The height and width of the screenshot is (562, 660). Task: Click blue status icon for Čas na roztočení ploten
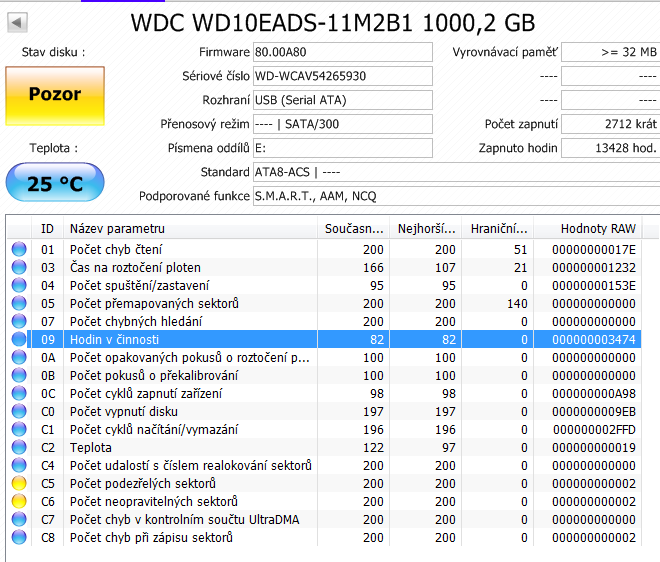[x=19, y=267]
